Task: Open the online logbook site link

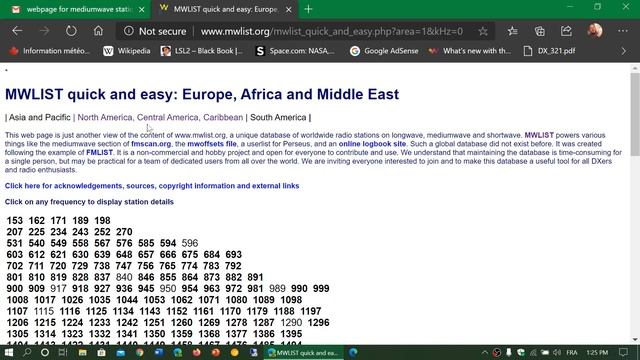Action: click(372, 144)
